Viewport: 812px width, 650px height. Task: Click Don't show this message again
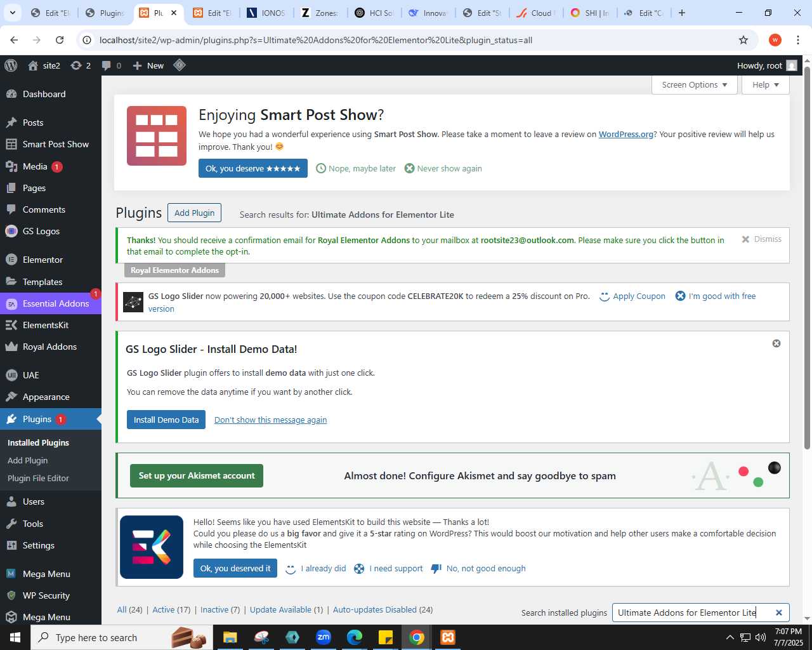[271, 420]
